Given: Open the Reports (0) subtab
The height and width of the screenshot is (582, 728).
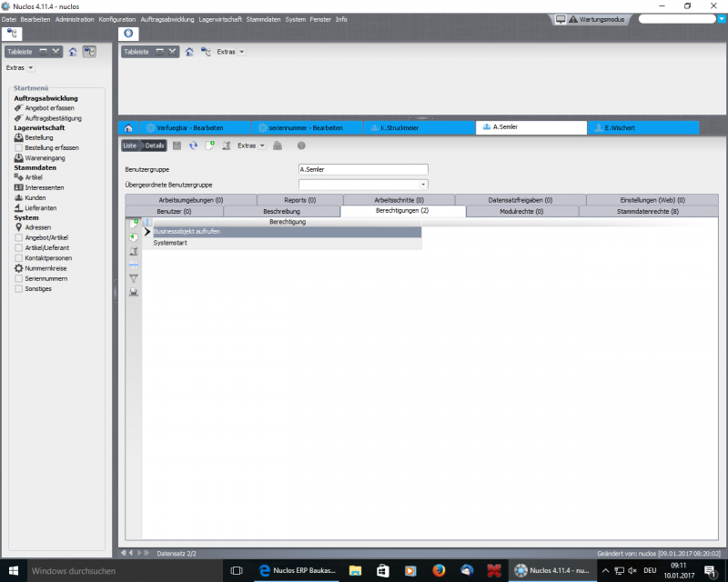Looking at the screenshot, I should coord(300,200).
